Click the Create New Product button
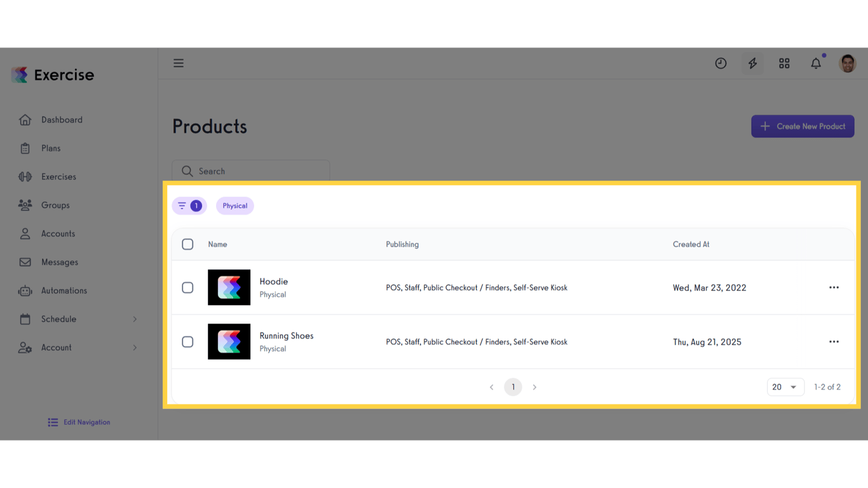 coord(803,126)
